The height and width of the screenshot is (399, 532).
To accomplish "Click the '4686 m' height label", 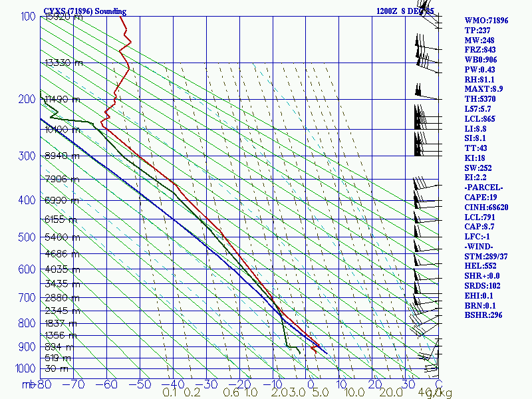I will coord(62,254).
